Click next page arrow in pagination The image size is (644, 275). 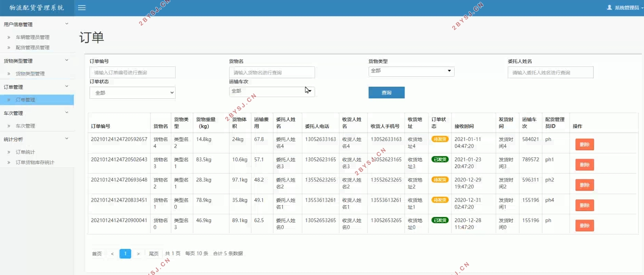pyautogui.click(x=138, y=253)
